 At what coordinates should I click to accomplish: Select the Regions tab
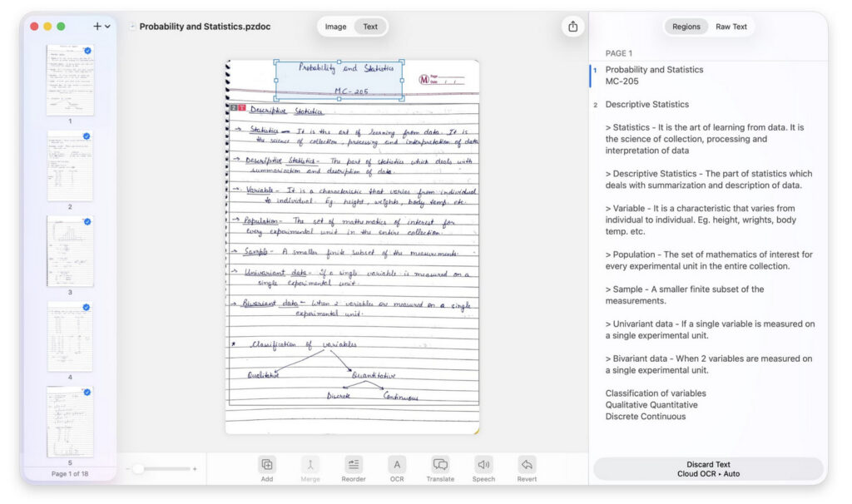(686, 27)
